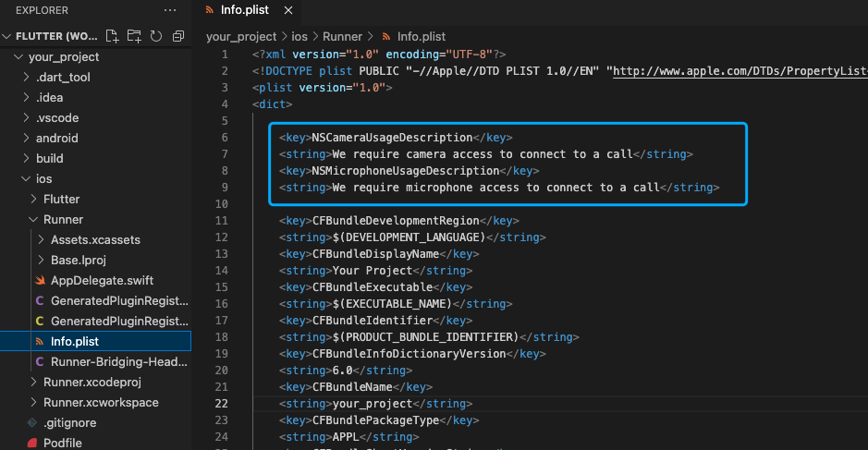Click the New File icon in Explorer
868x450 pixels.
pyautogui.click(x=113, y=37)
